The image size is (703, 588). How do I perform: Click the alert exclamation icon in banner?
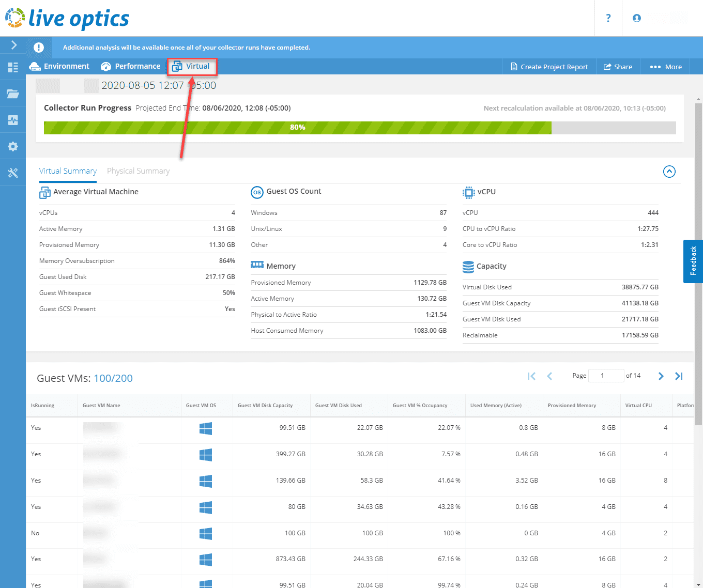(x=39, y=48)
